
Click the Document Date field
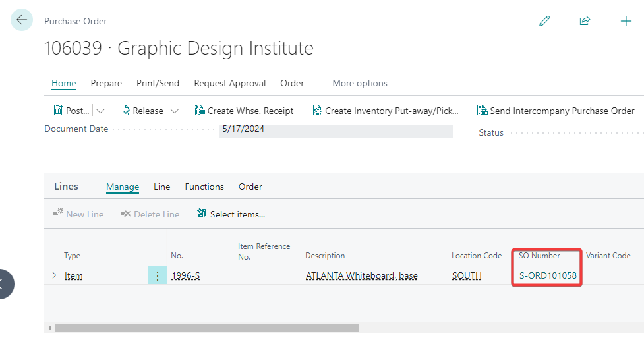pyautogui.click(x=335, y=130)
